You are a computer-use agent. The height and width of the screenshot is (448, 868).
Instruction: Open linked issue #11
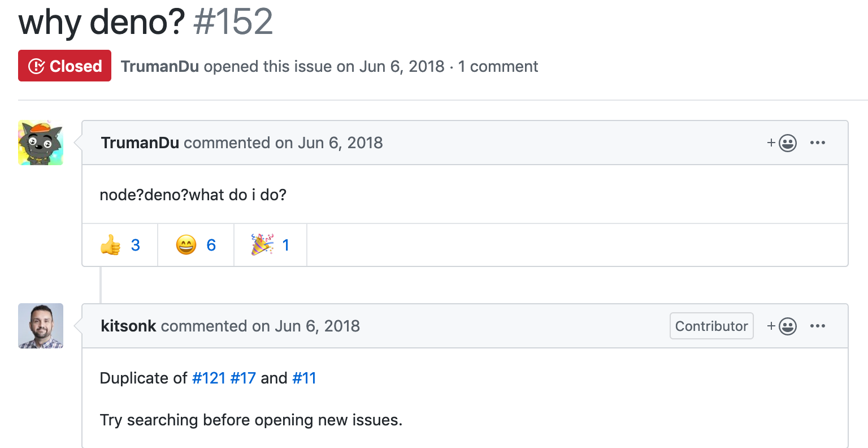[304, 378]
